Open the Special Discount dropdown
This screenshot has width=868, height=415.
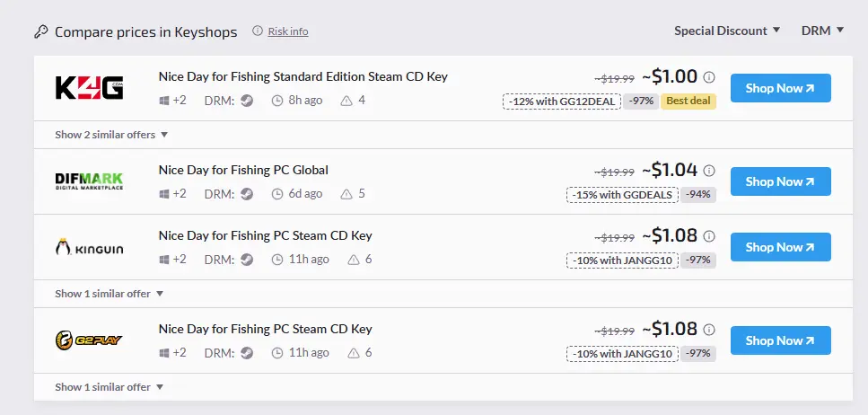[727, 31]
